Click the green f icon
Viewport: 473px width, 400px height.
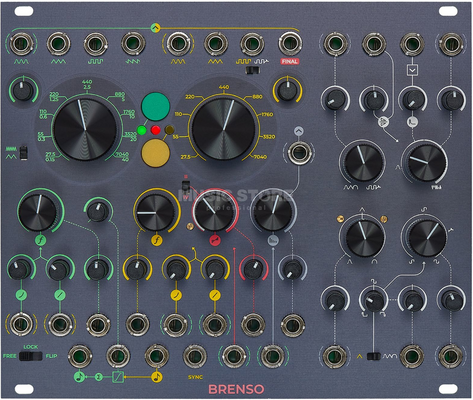[x=41, y=240]
